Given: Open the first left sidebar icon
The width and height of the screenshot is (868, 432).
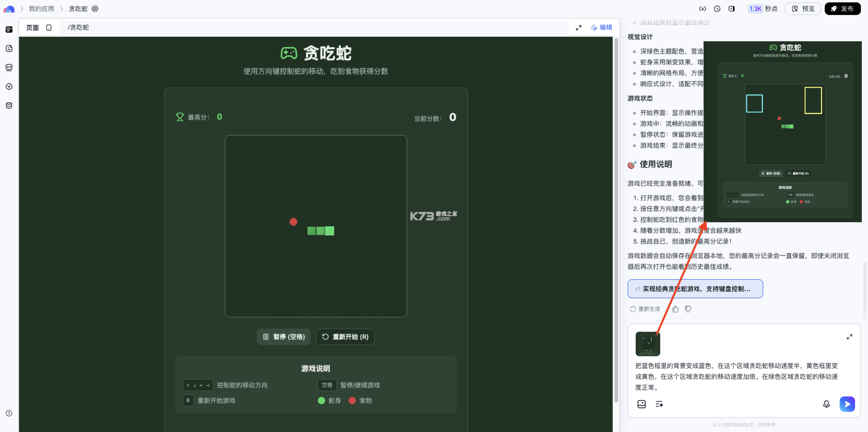Looking at the screenshot, I should pos(9,29).
